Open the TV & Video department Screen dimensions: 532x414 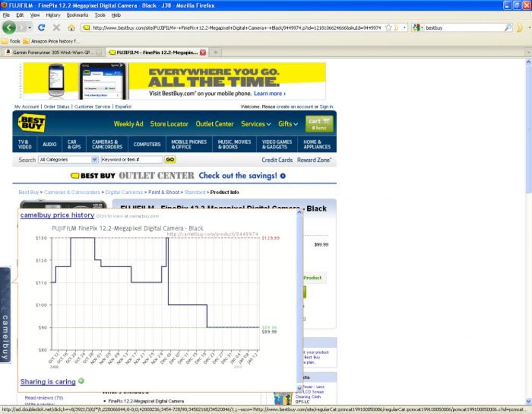pos(25,144)
